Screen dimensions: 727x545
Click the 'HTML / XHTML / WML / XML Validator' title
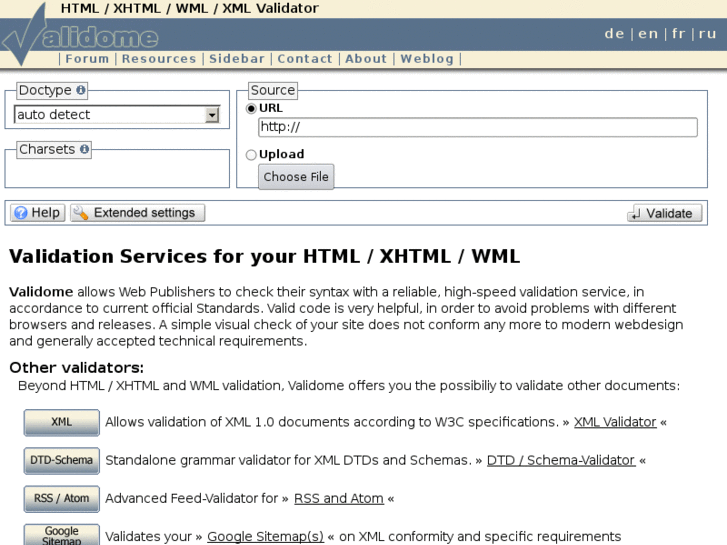tap(190, 8)
